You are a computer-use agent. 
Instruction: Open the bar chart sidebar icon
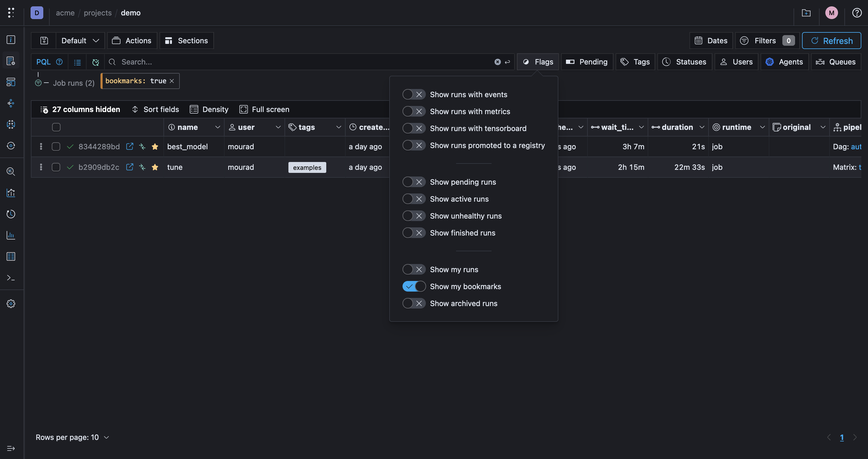(11, 235)
